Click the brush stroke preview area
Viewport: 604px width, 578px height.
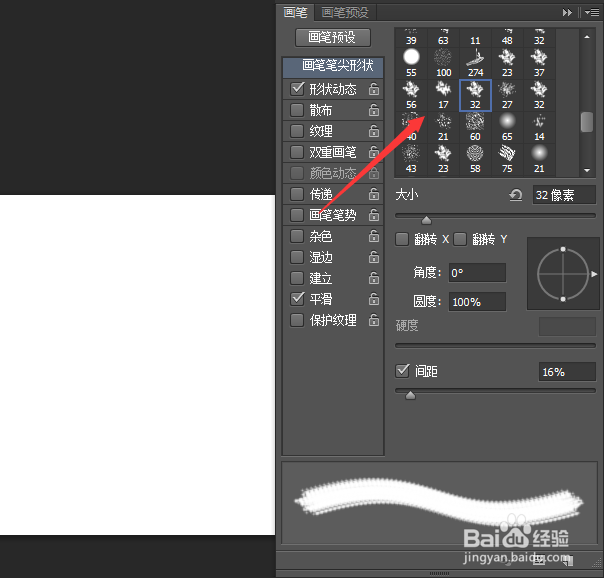click(439, 503)
